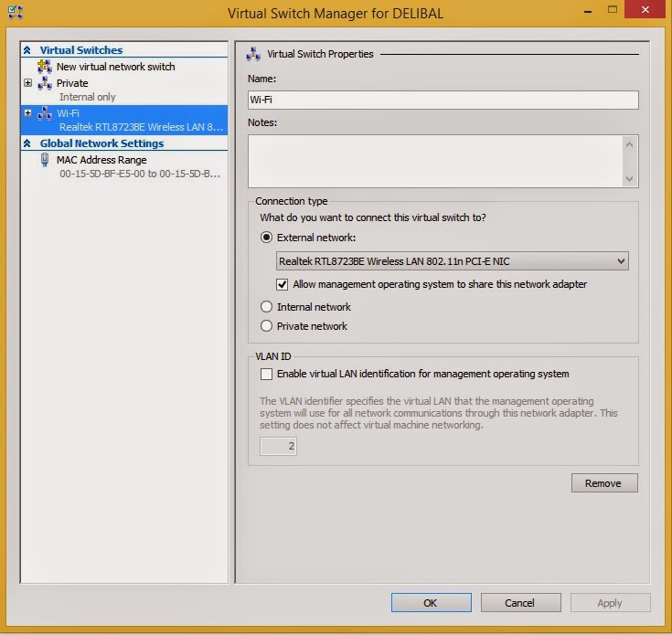This screenshot has height=635, width=672.
Task: Click the New virtual network switch icon
Action: [44, 67]
